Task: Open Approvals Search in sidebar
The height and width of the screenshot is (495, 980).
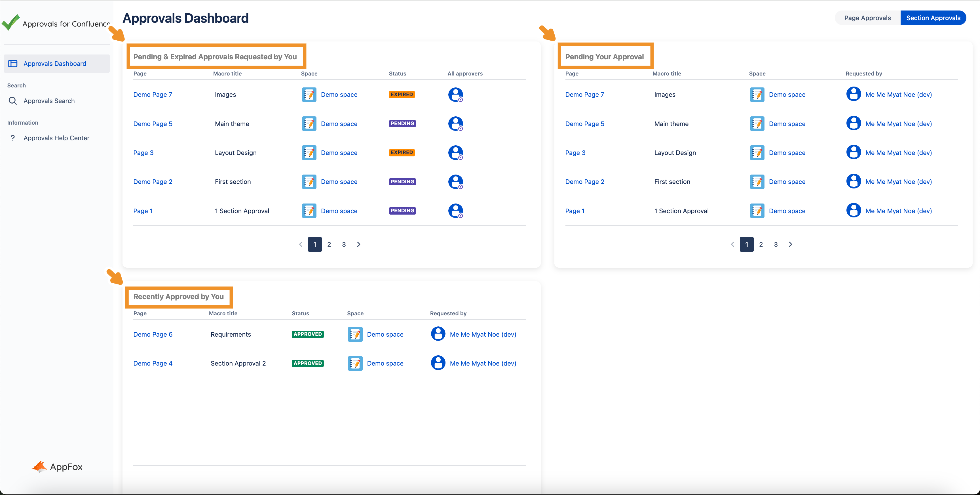Action: coord(49,101)
